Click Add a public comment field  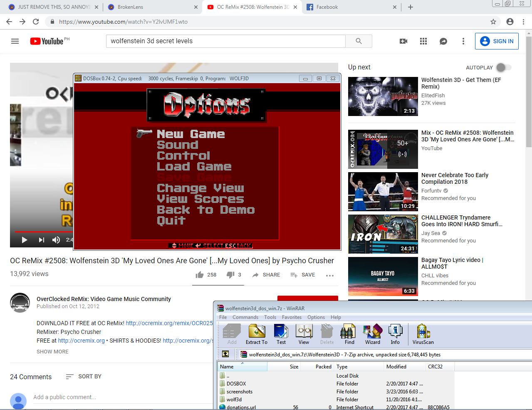[x=123, y=398]
